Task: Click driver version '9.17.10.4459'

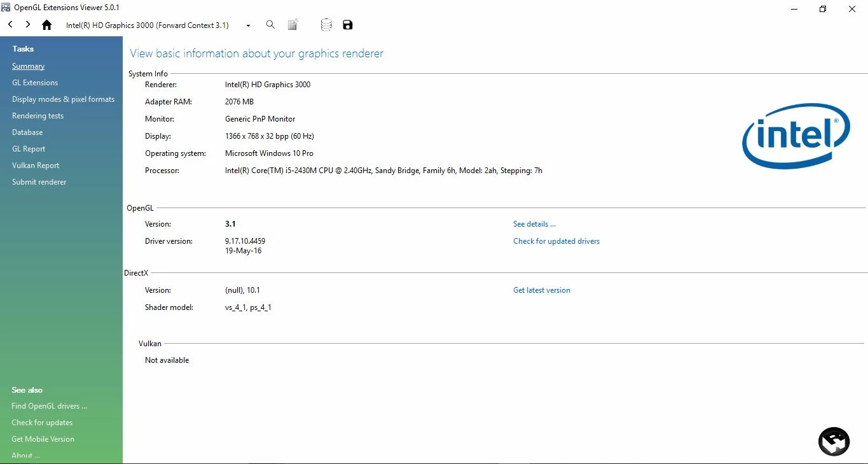Action: point(245,241)
